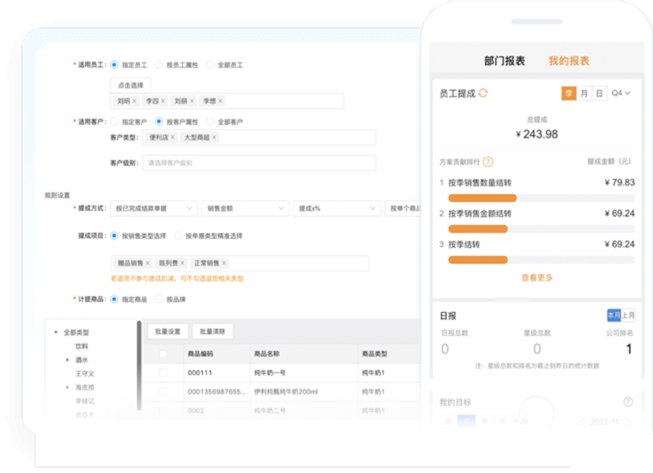Click progress bar under 按季销售数量结转
The image size is (653, 473).
point(541,198)
